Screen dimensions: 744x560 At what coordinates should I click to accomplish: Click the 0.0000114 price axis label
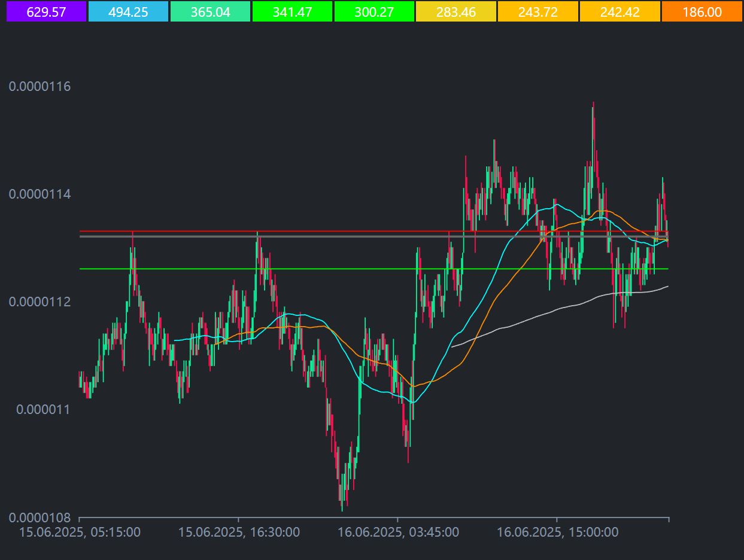click(40, 194)
